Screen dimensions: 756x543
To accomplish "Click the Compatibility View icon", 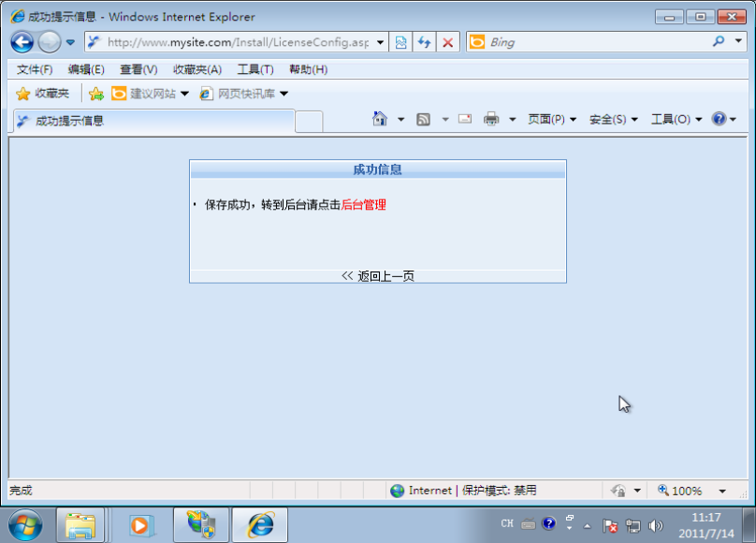I will click(401, 42).
